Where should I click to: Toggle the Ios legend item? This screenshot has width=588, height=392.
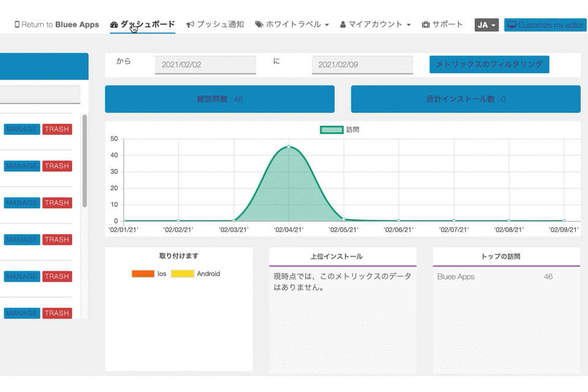coord(143,274)
